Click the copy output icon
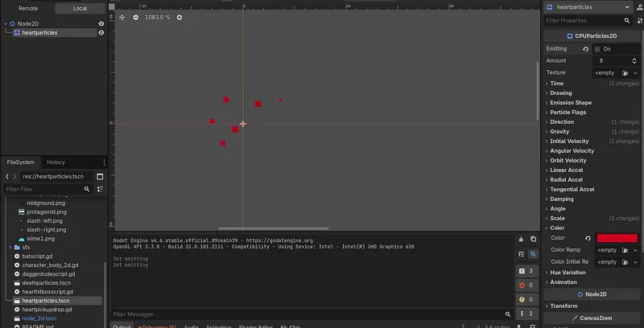 pos(533,239)
